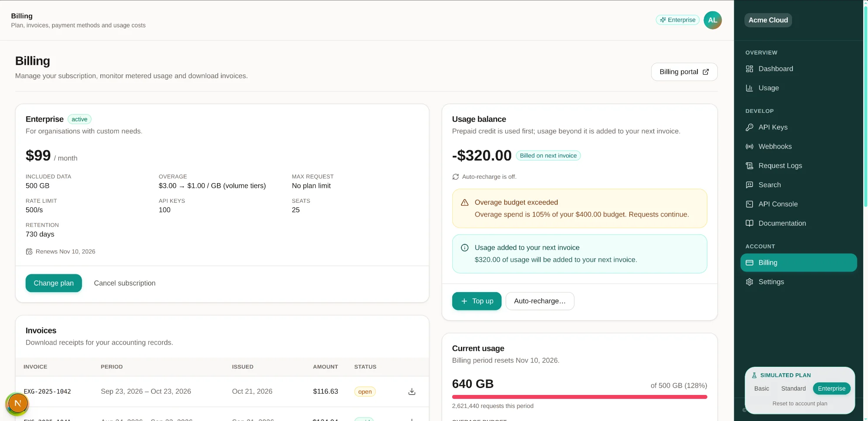Click the Settings gear icon
Viewport: 868px width, 421px height.
pyautogui.click(x=749, y=282)
